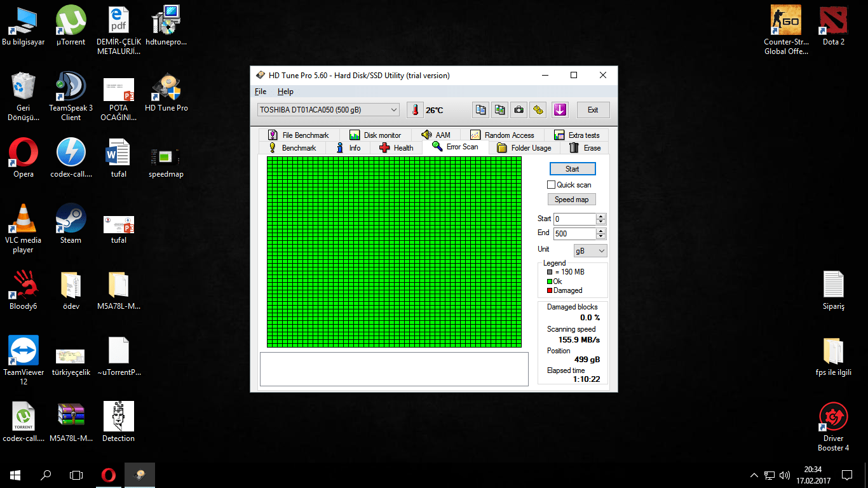Select the M5A78L-M WinRAR archive icon
The height and width of the screenshot is (488, 868).
[71, 423]
